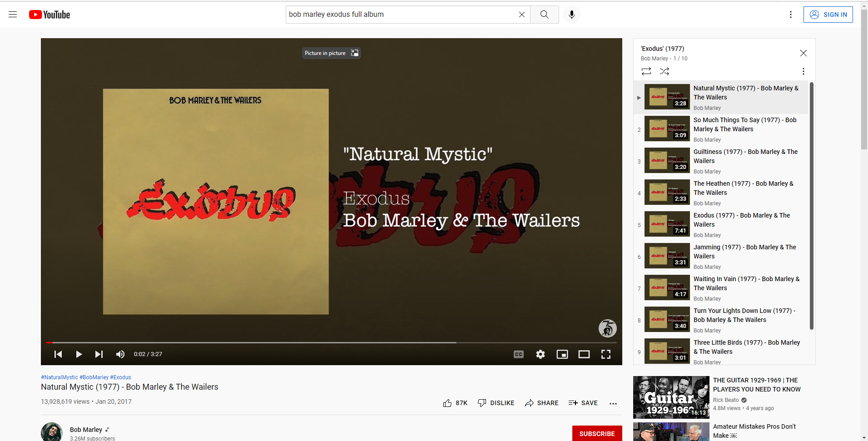Click the SUBSCRIBE button
The height and width of the screenshot is (441, 868).
coord(596,434)
